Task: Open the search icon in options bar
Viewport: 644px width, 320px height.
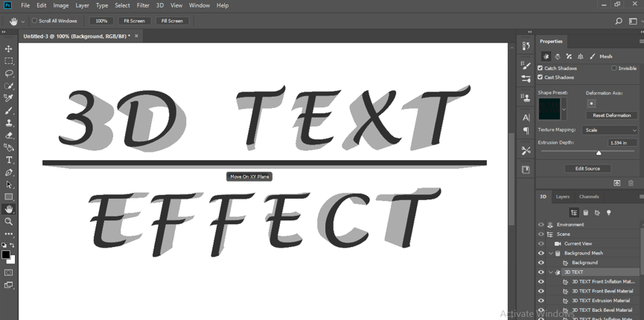Action: point(619,21)
